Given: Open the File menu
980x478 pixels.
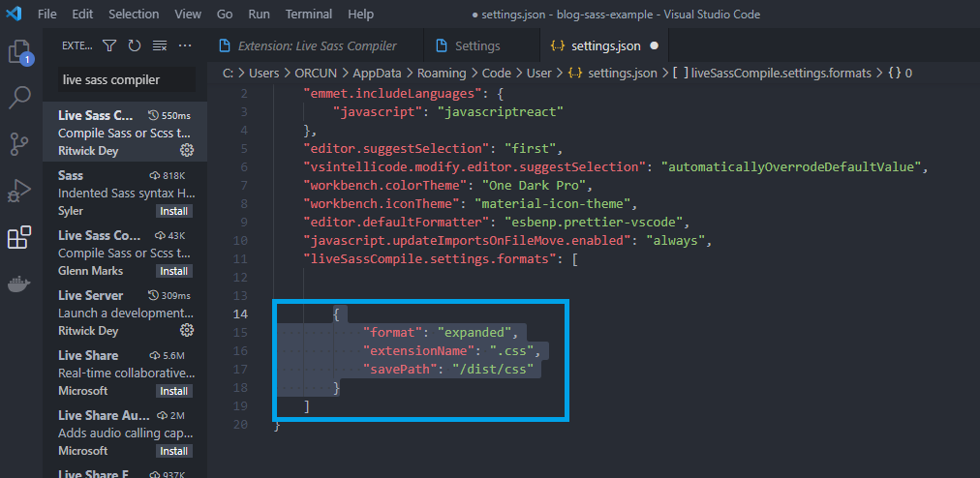Looking at the screenshot, I should pyautogui.click(x=46, y=14).
